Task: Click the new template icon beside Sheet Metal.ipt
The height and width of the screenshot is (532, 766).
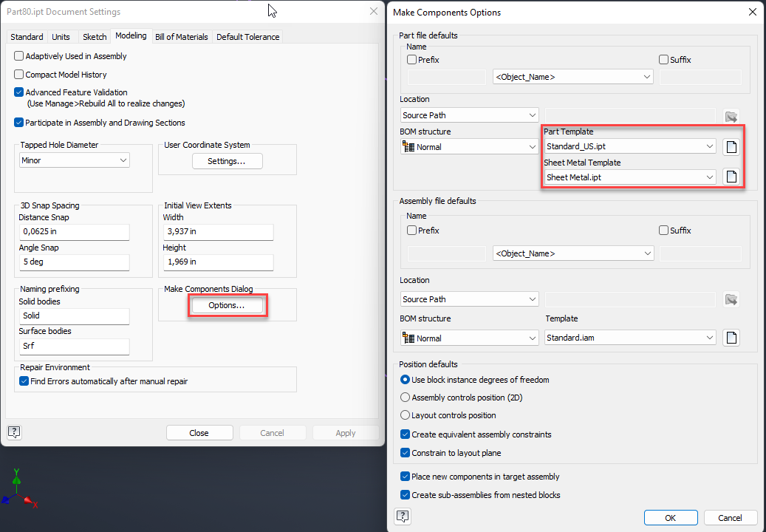Action: pyautogui.click(x=731, y=177)
